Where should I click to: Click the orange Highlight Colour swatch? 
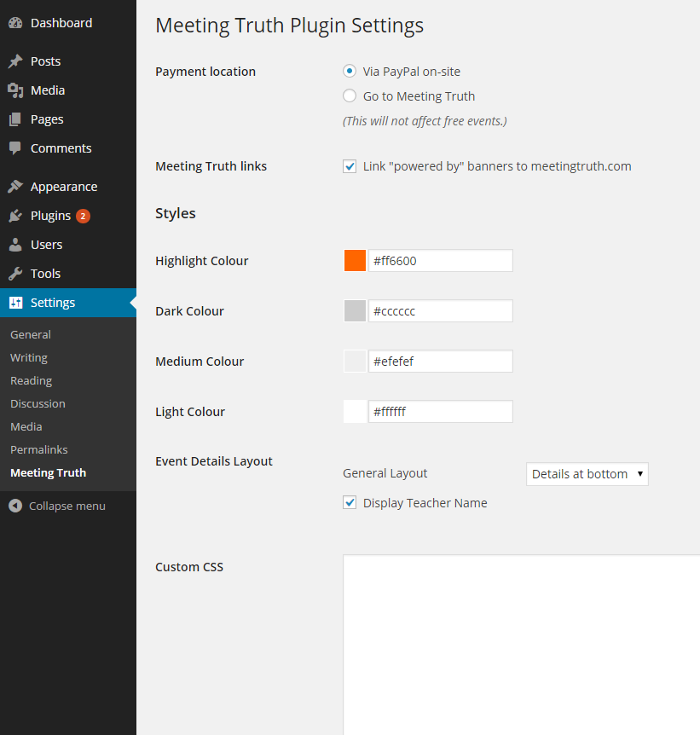[x=355, y=261]
